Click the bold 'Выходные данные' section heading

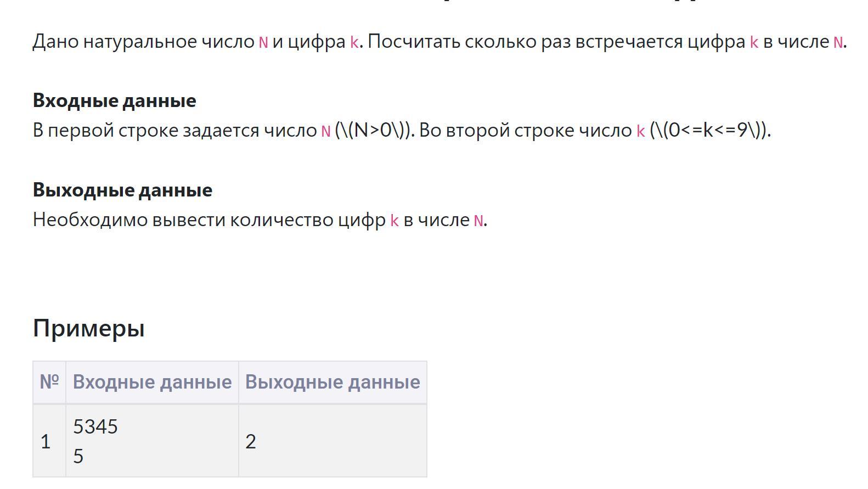122,190
